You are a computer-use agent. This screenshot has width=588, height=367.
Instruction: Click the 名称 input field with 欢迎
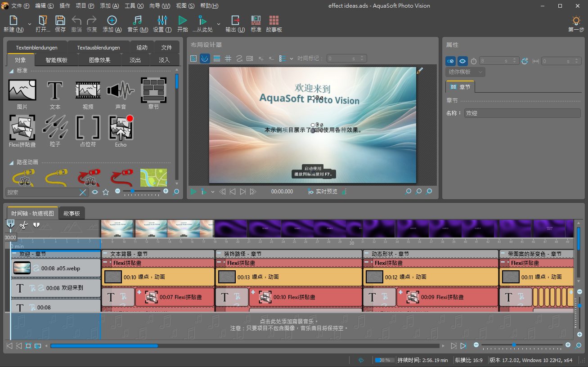point(522,113)
